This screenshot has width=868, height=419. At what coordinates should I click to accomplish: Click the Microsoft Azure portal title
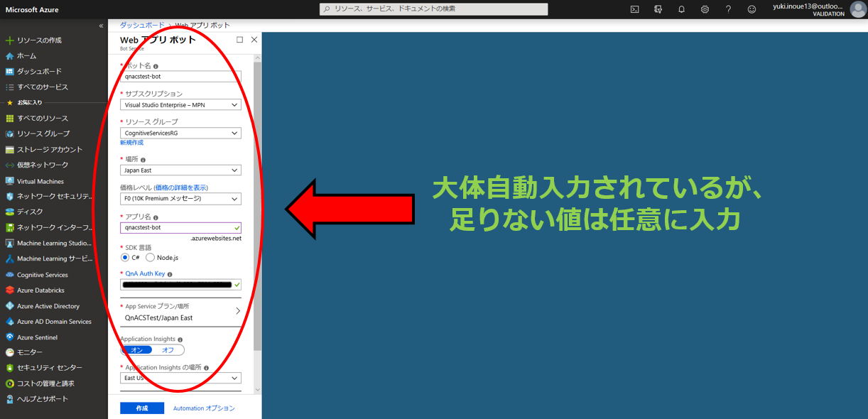click(x=32, y=9)
